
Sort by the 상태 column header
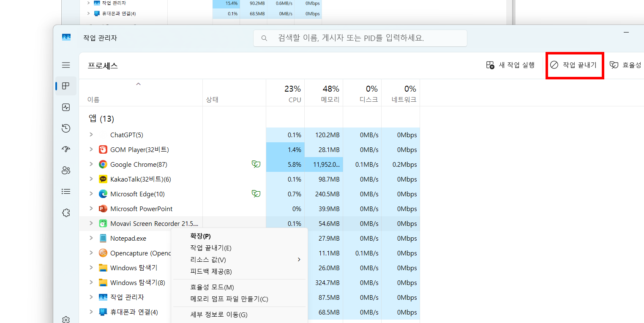[x=234, y=93]
